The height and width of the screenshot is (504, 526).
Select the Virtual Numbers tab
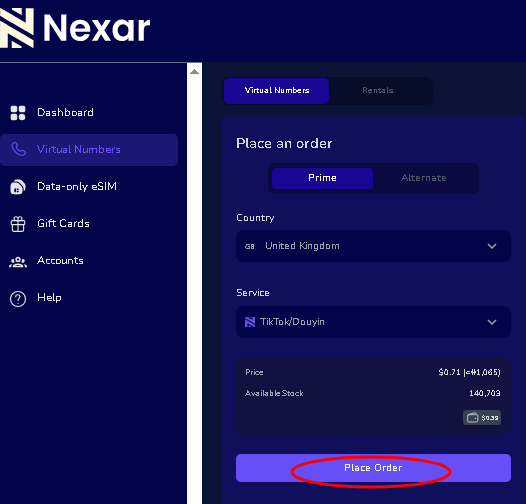pos(276,91)
